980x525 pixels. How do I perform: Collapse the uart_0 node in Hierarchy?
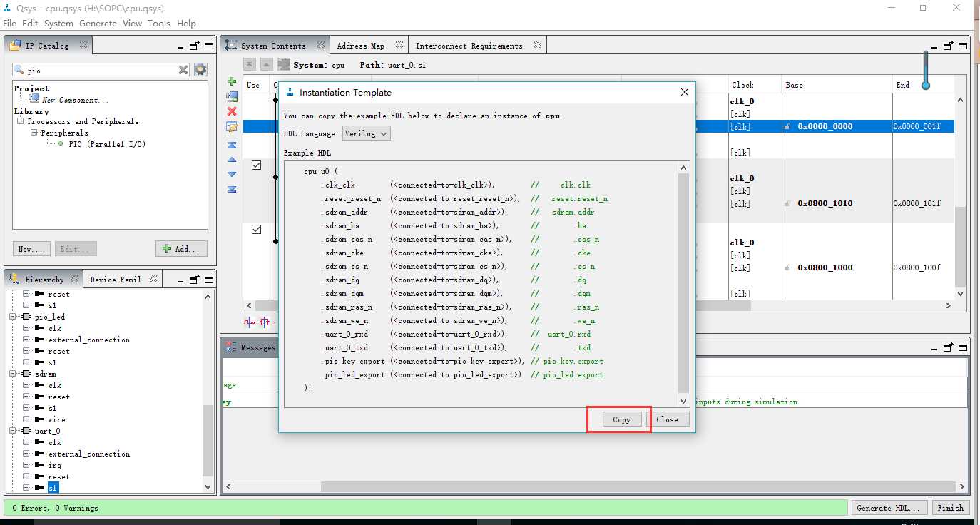13,431
